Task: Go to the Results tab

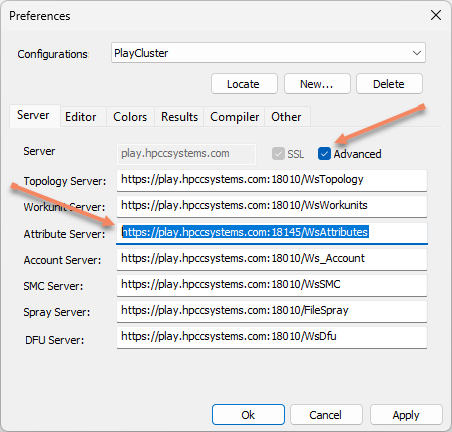Action: (x=179, y=117)
